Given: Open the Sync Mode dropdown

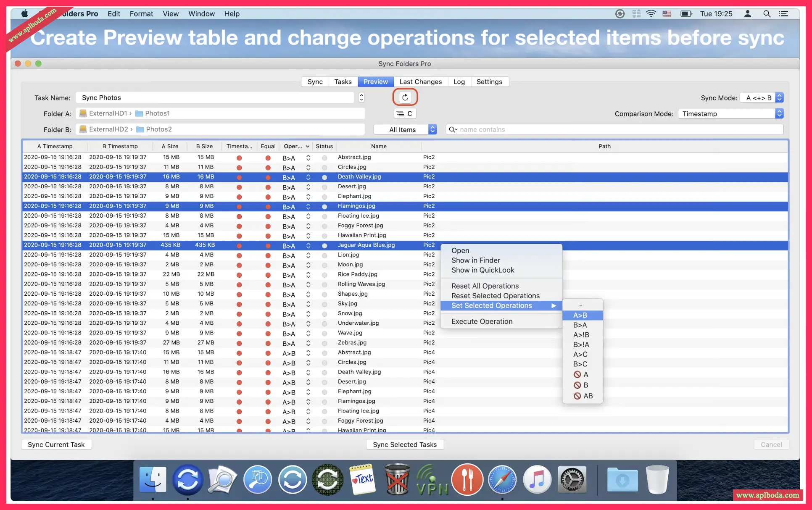Looking at the screenshot, I should [762, 97].
